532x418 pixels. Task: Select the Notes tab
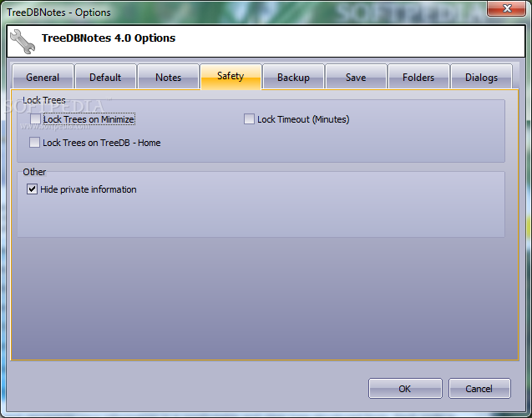(169, 77)
